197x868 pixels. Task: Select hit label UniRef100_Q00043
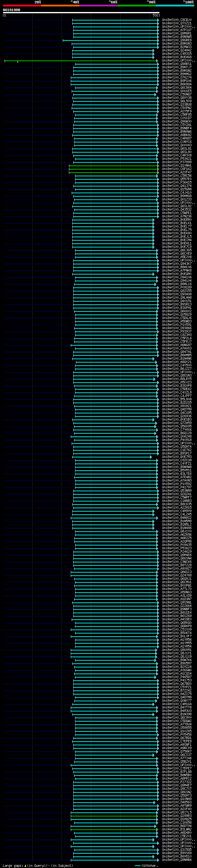176,145
